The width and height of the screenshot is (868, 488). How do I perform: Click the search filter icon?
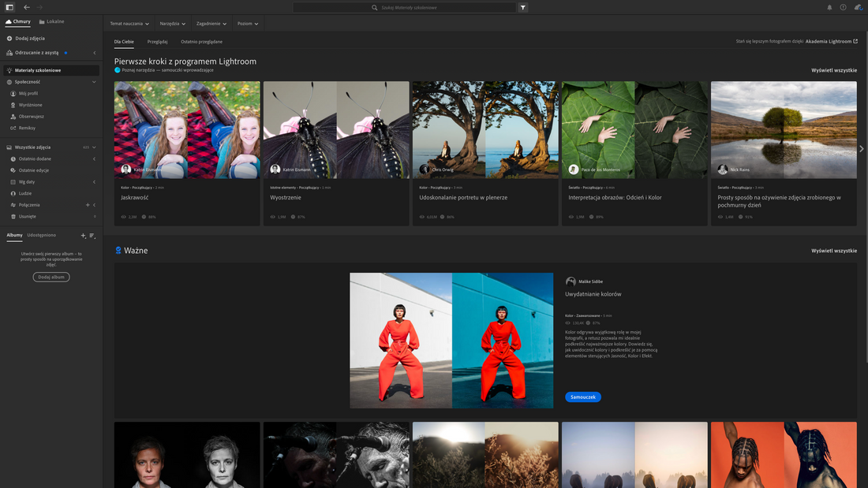point(522,6)
